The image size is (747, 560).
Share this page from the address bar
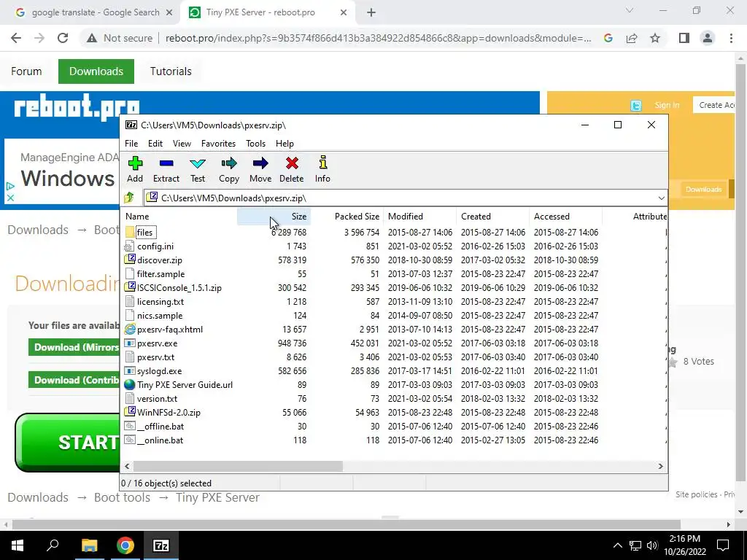pyautogui.click(x=632, y=38)
